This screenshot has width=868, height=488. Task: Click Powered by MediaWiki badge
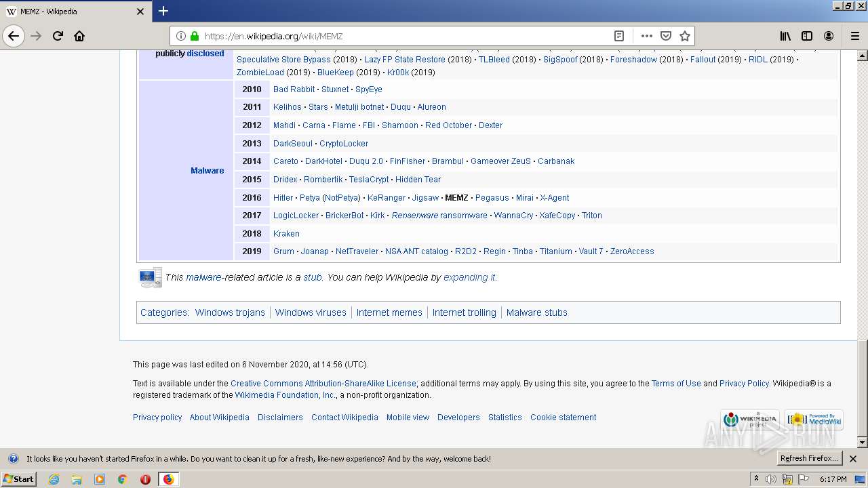click(814, 420)
